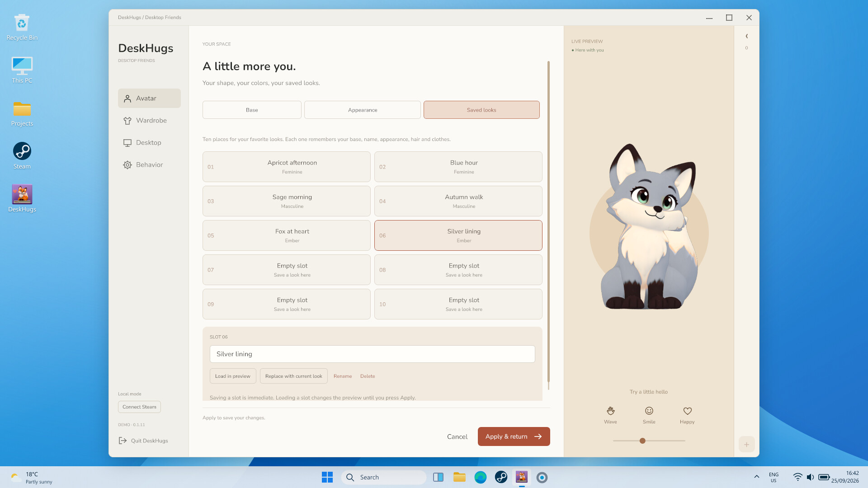Open Steam from the taskbar
The image size is (868, 488).
point(501,477)
